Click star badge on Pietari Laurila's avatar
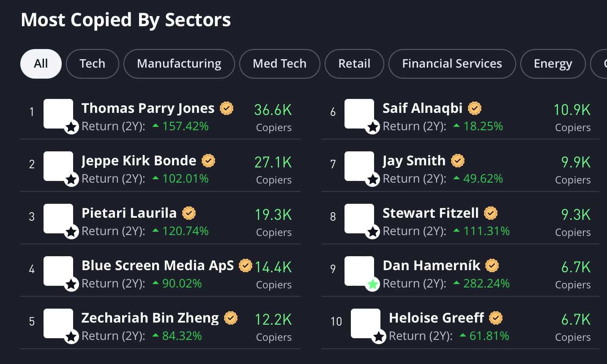The width and height of the screenshot is (607, 364). tap(71, 232)
